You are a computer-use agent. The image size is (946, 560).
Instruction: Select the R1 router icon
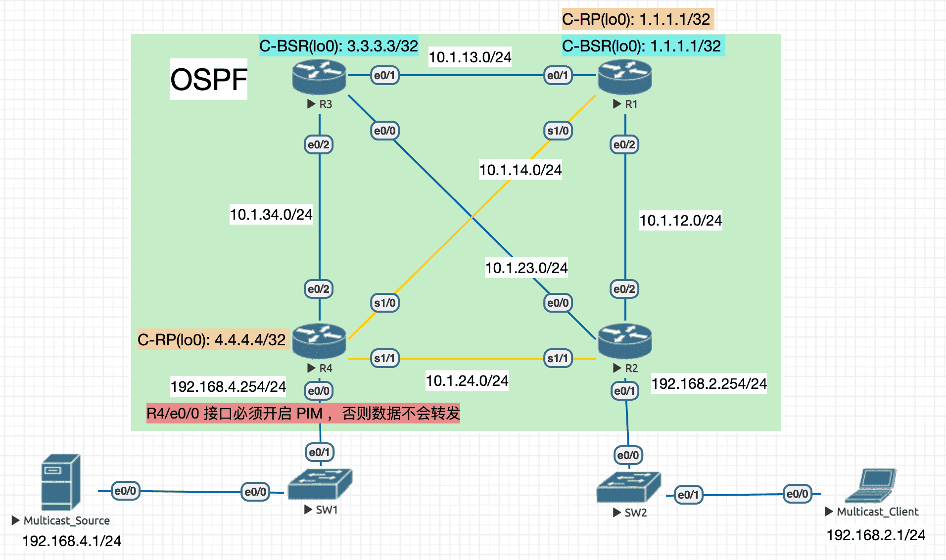tap(625, 77)
